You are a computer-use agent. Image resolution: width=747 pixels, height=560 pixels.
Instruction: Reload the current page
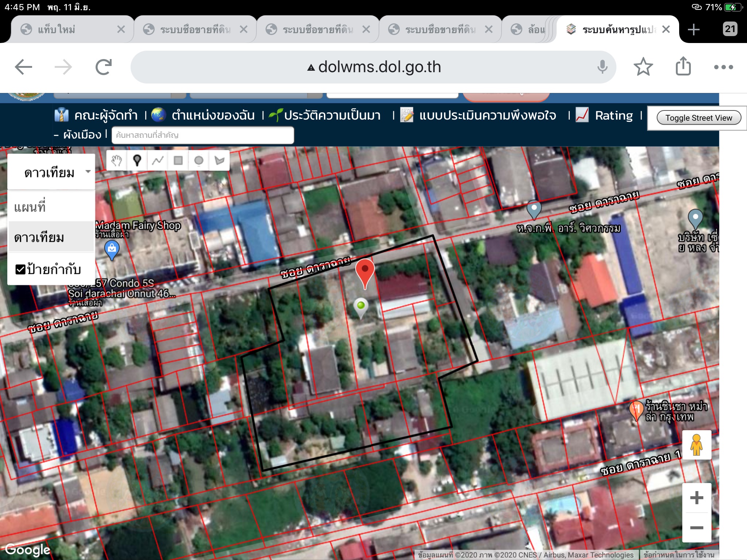[x=104, y=67]
